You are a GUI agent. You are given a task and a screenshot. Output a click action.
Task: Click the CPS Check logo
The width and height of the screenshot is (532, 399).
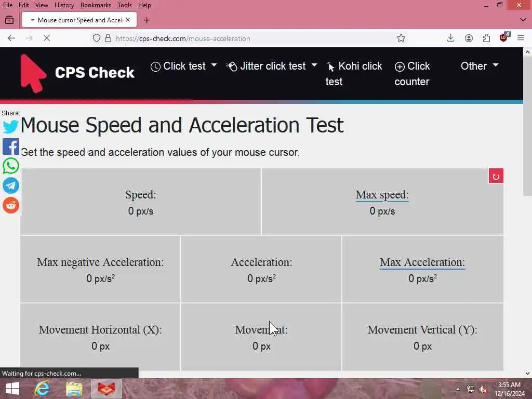coord(77,73)
